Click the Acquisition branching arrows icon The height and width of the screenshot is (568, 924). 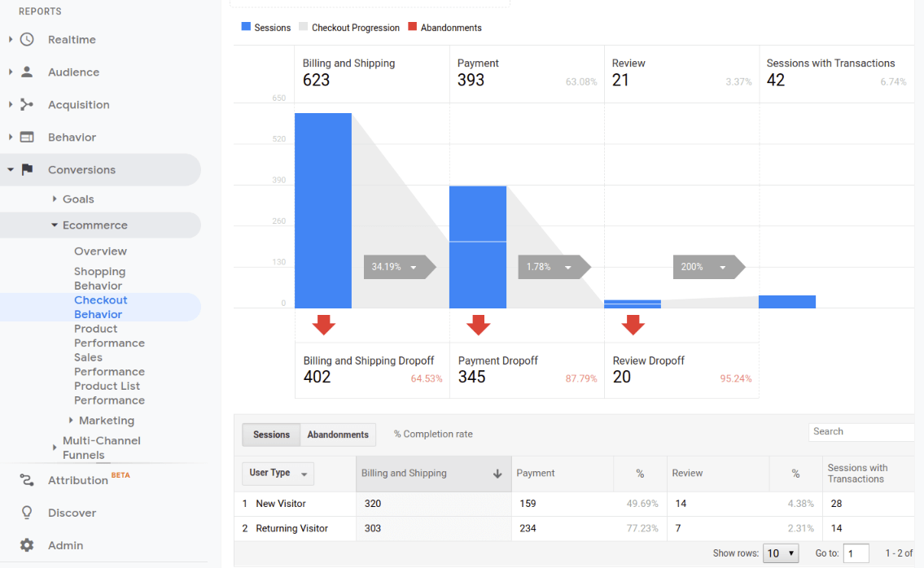tap(27, 104)
